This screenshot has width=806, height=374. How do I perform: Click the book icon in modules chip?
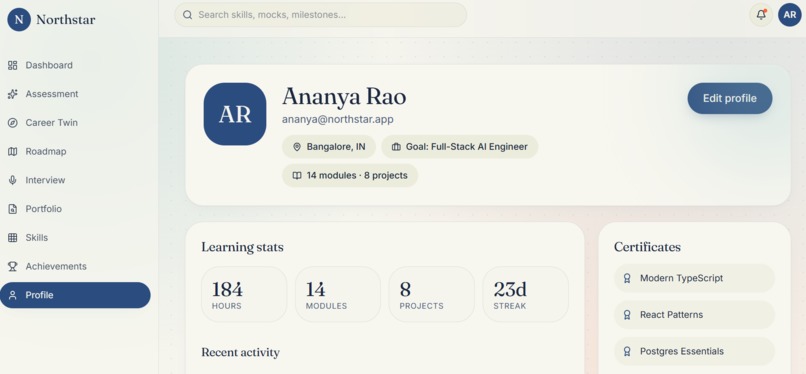point(297,176)
